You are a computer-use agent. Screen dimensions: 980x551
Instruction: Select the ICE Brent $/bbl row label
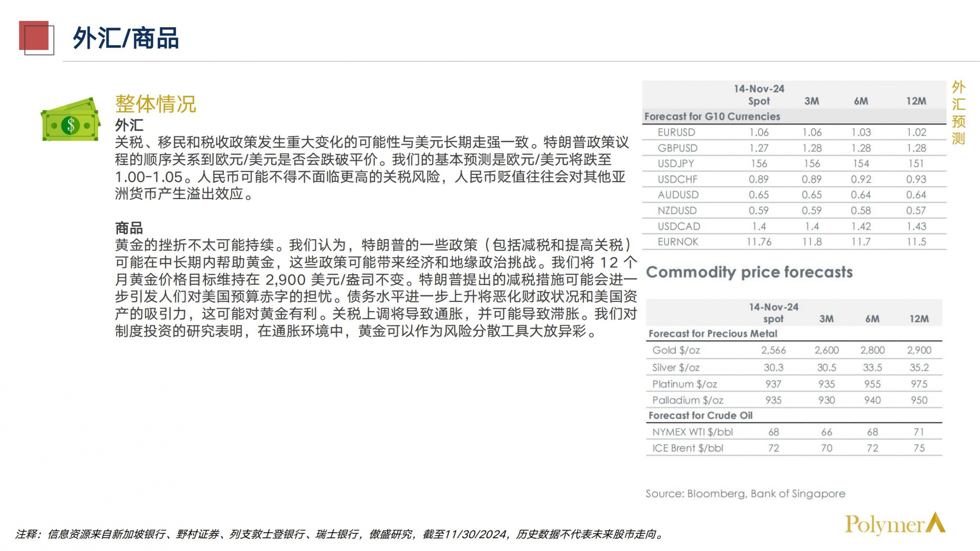pyautogui.click(x=687, y=448)
